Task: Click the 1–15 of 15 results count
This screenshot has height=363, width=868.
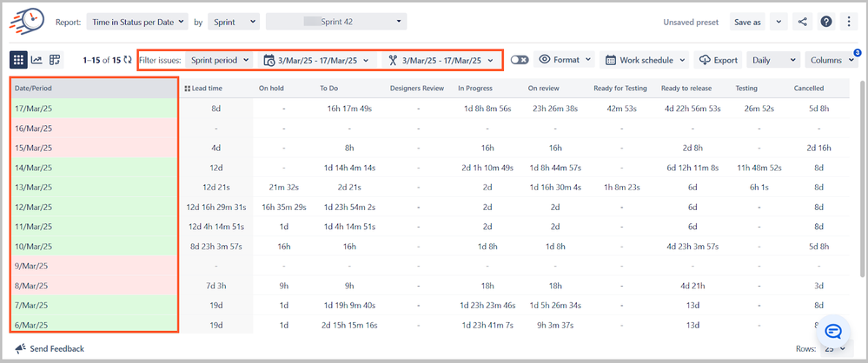Action: [102, 60]
